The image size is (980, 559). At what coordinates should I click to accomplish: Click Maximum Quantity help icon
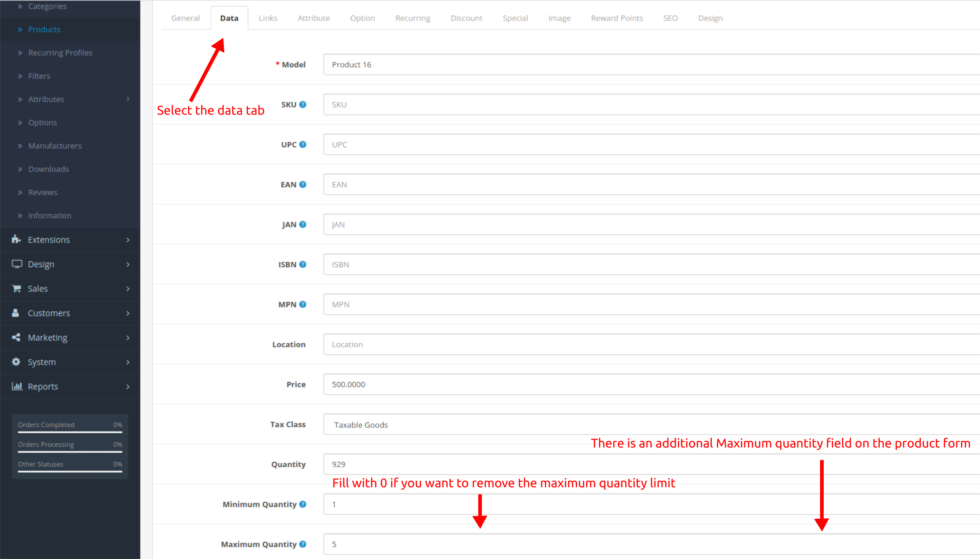pos(303,544)
